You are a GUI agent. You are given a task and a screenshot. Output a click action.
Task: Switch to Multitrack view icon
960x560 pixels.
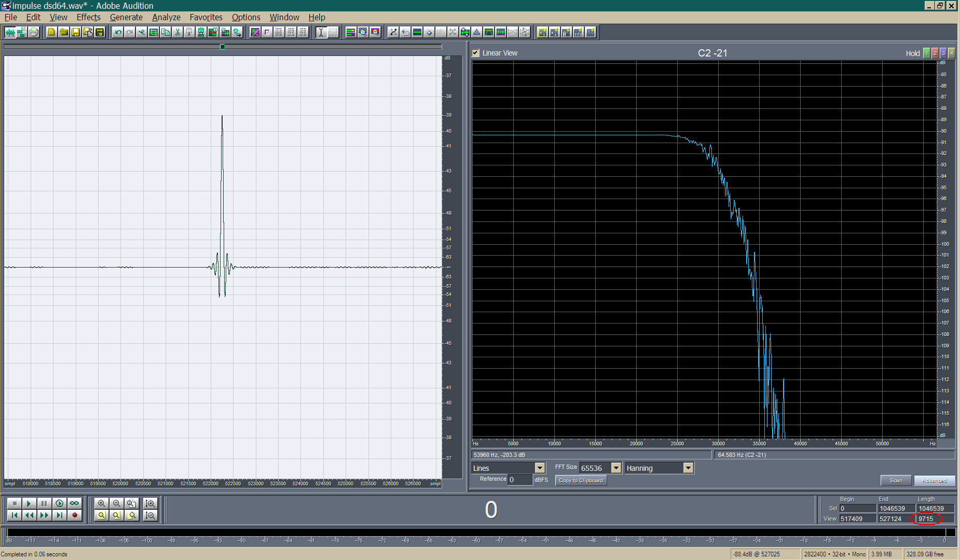pyautogui.click(x=22, y=32)
